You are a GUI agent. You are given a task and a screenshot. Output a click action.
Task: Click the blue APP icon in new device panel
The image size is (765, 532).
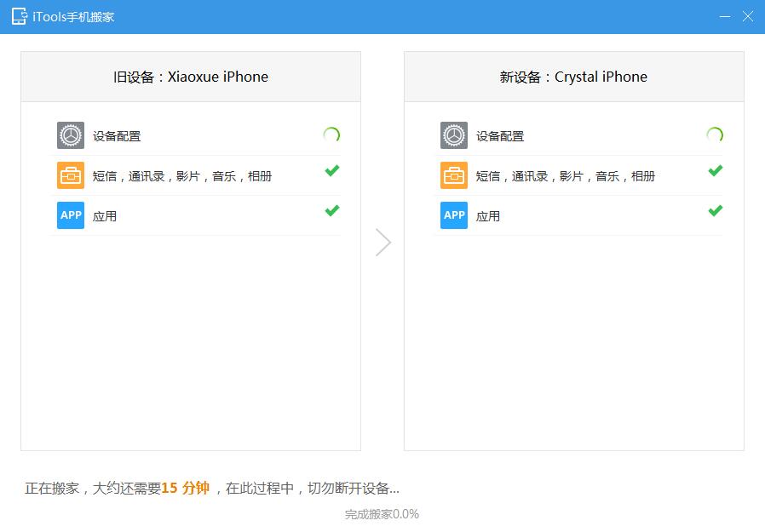454,215
